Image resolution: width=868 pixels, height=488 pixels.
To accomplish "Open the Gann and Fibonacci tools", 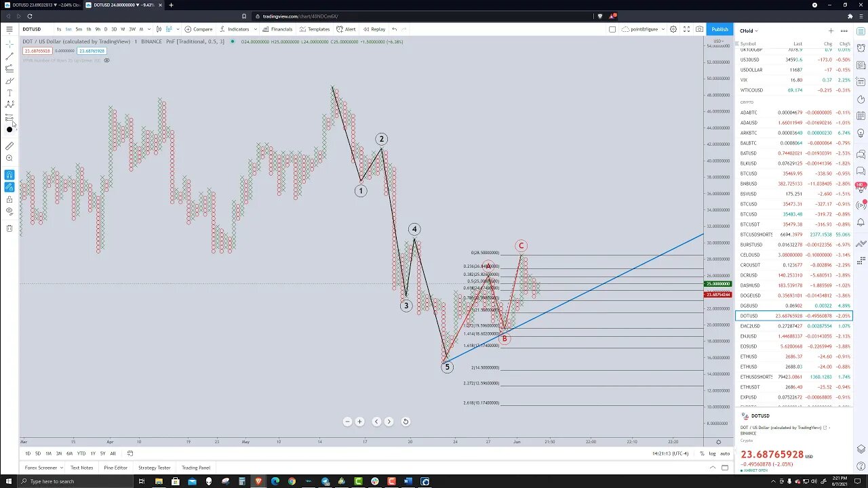I will click(x=9, y=68).
